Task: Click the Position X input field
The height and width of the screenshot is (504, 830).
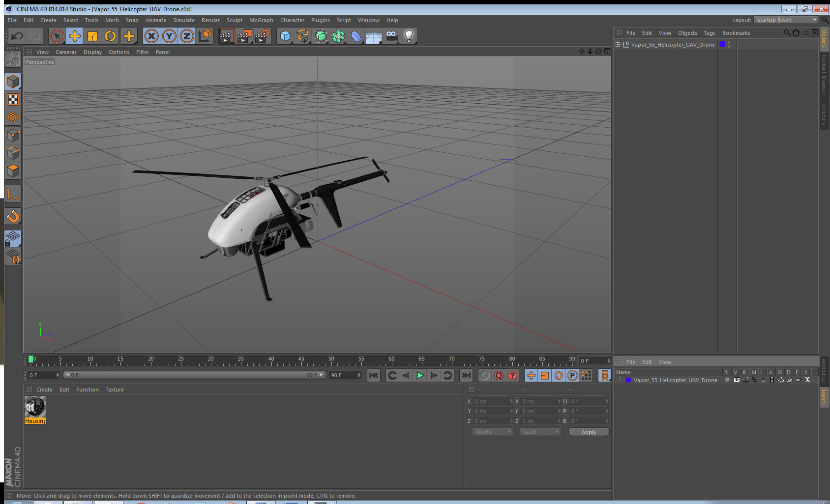Action: point(492,401)
